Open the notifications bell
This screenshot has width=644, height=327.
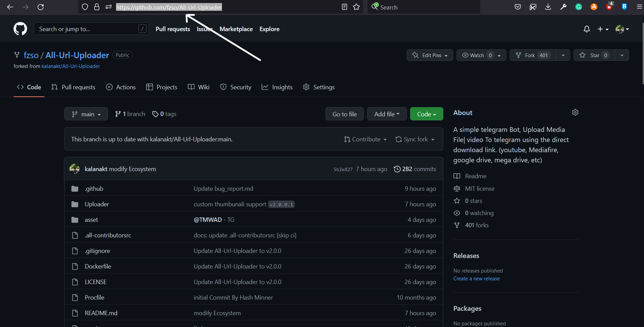tap(587, 29)
